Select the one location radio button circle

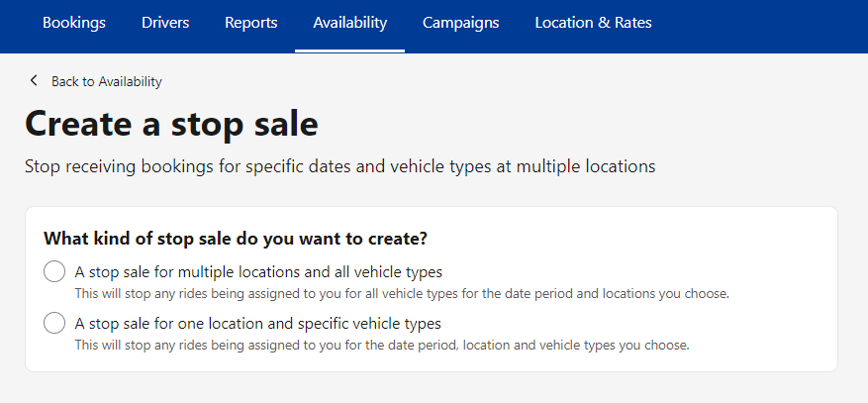(x=54, y=323)
